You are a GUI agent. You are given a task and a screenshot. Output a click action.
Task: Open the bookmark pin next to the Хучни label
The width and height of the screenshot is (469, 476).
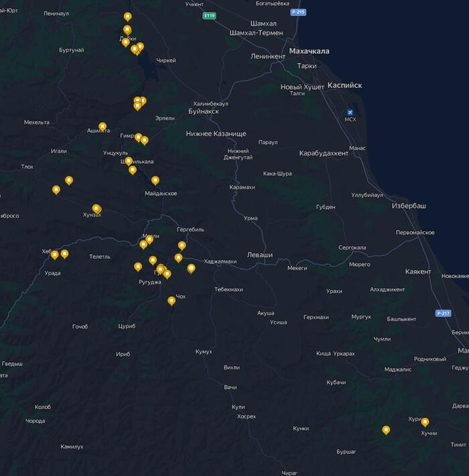(425, 422)
